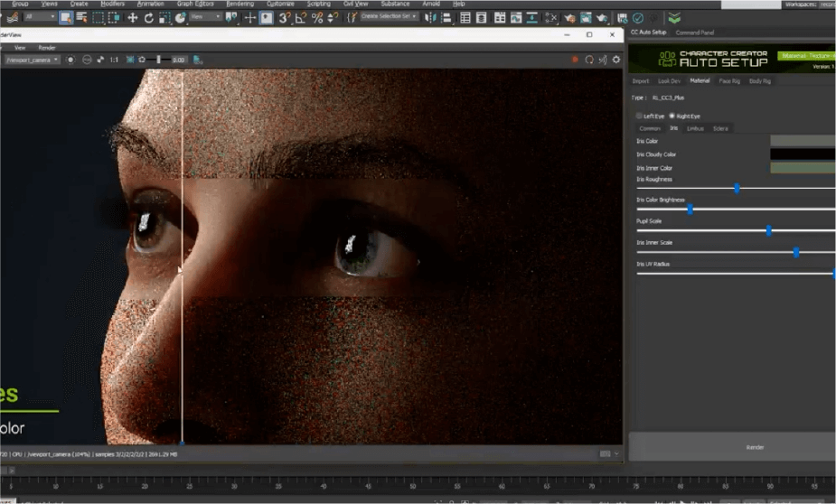
Task: Click the red stop render icon
Action: 575,60
